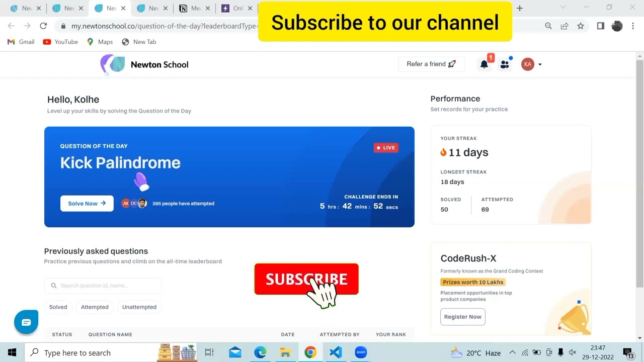
Task: Filter by Solved questions
Action: [58, 307]
